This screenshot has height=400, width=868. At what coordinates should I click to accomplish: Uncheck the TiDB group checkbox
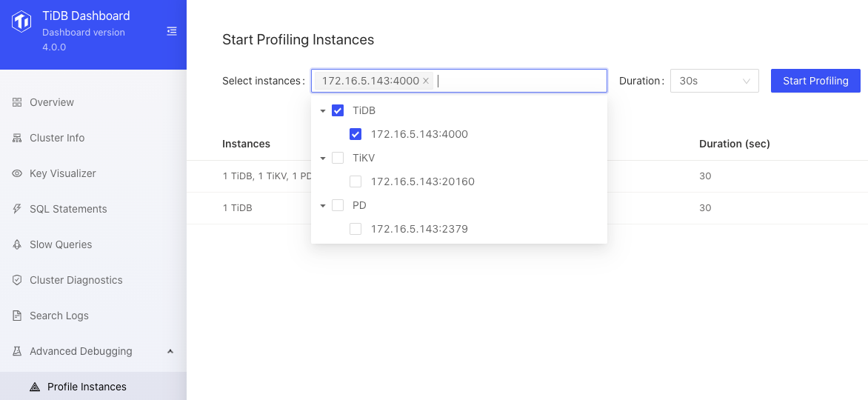click(338, 110)
